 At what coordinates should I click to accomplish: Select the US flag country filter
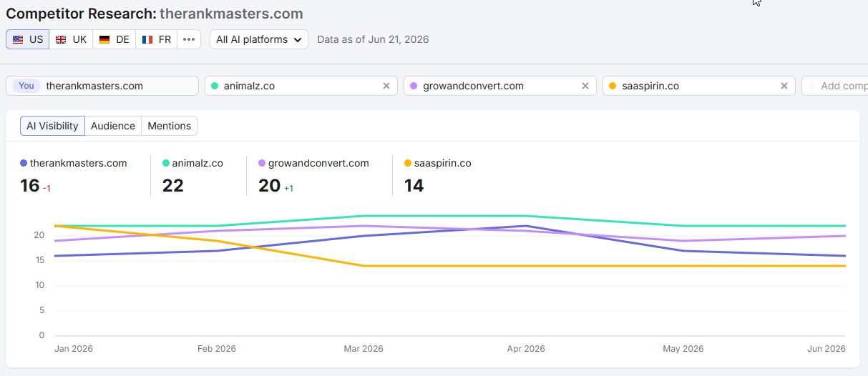click(x=28, y=39)
